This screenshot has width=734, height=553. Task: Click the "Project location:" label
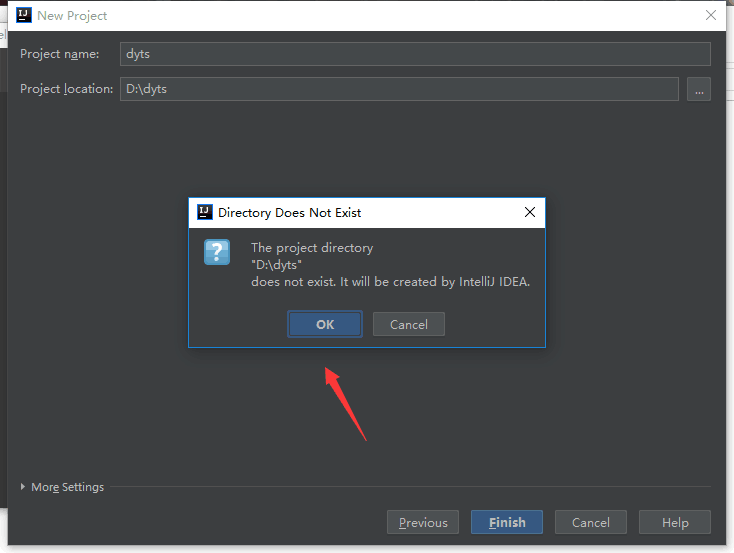tap(66, 89)
